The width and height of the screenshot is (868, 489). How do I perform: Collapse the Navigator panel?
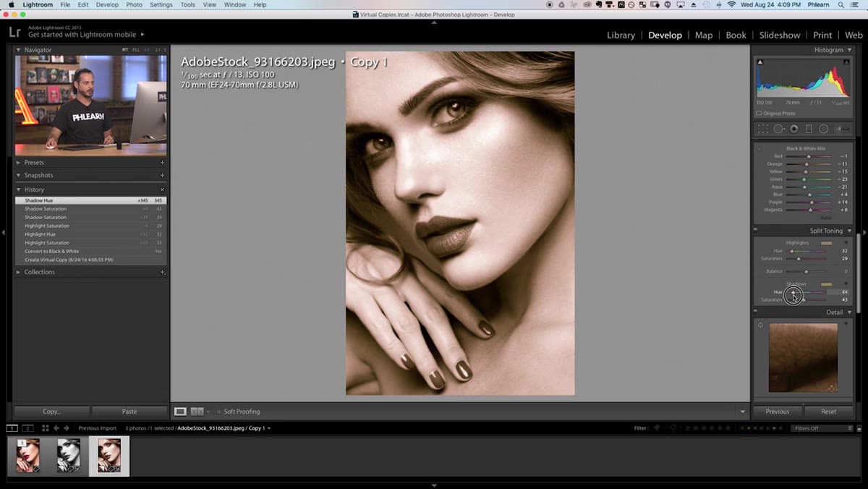pyautogui.click(x=19, y=50)
